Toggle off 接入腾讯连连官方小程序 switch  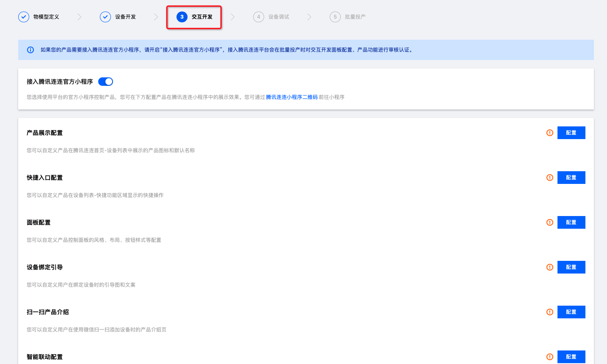coord(105,82)
